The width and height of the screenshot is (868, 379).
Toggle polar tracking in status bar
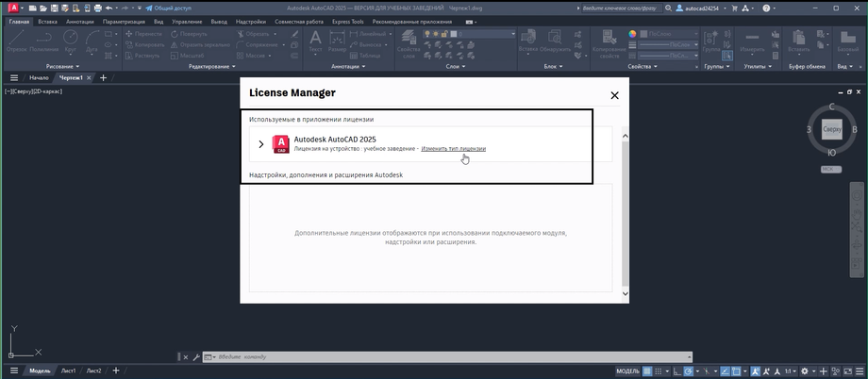tap(689, 371)
